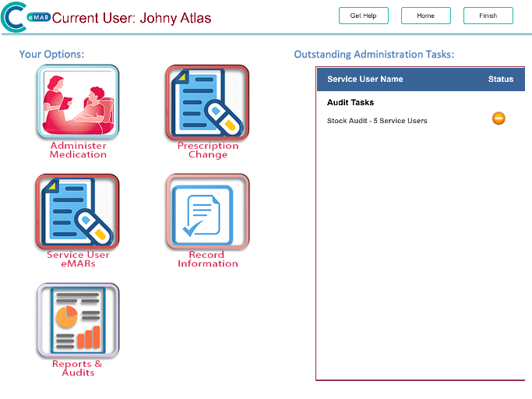Go to Home

coord(425,16)
